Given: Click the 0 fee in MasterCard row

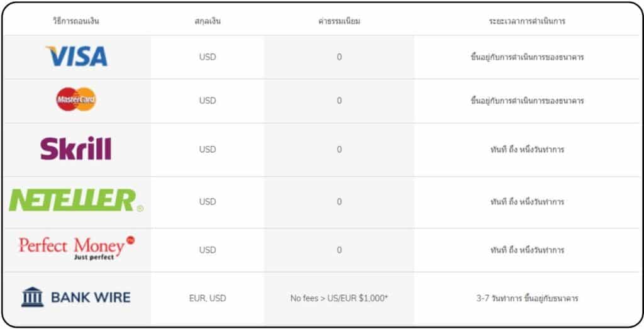Looking at the screenshot, I should [339, 101].
